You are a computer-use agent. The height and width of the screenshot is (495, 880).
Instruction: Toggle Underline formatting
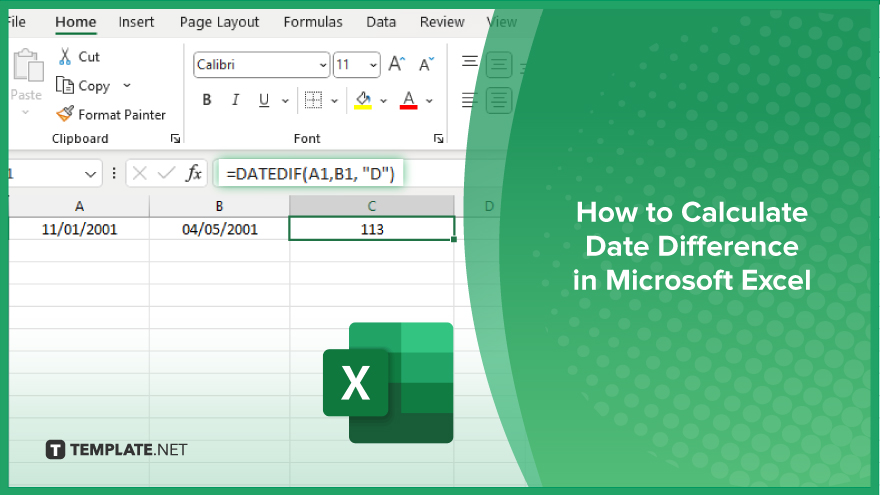[264, 100]
